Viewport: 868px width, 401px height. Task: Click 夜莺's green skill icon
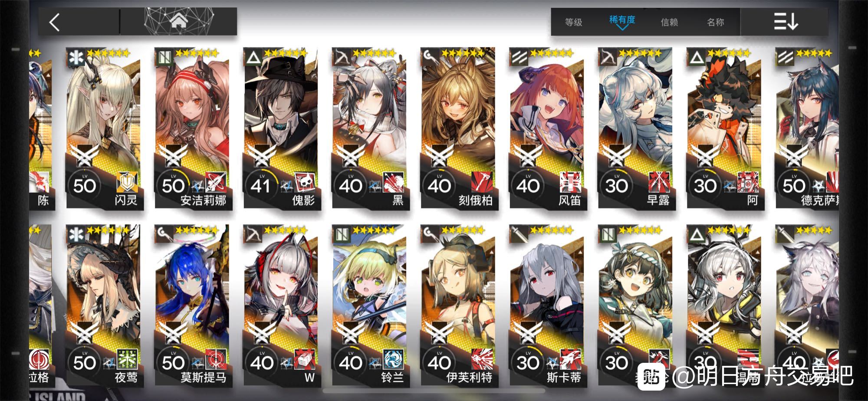point(127,359)
